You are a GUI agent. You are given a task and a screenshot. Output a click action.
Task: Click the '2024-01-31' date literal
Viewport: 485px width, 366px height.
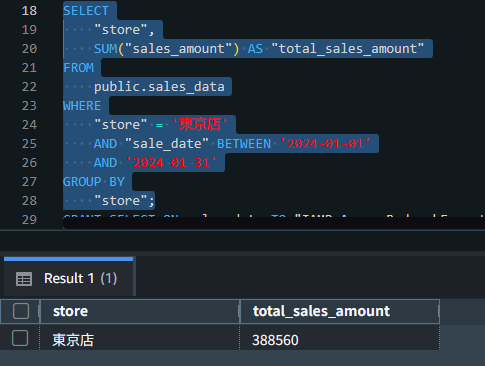pos(171,163)
